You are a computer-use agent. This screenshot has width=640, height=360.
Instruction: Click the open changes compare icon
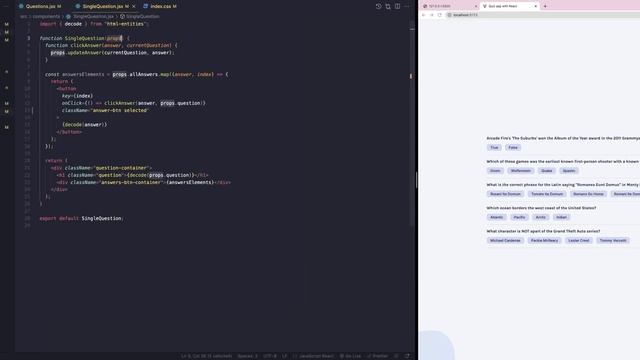(x=388, y=7)
